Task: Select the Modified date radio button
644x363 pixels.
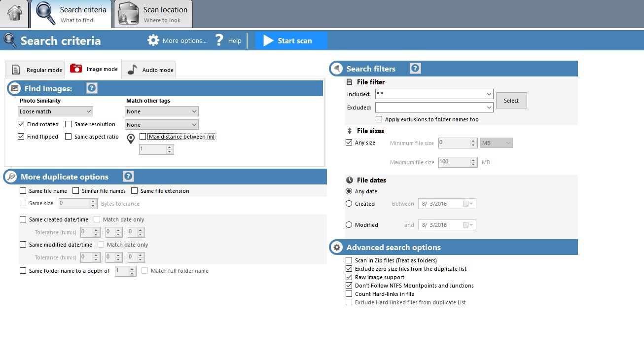Action: (349, 225)
